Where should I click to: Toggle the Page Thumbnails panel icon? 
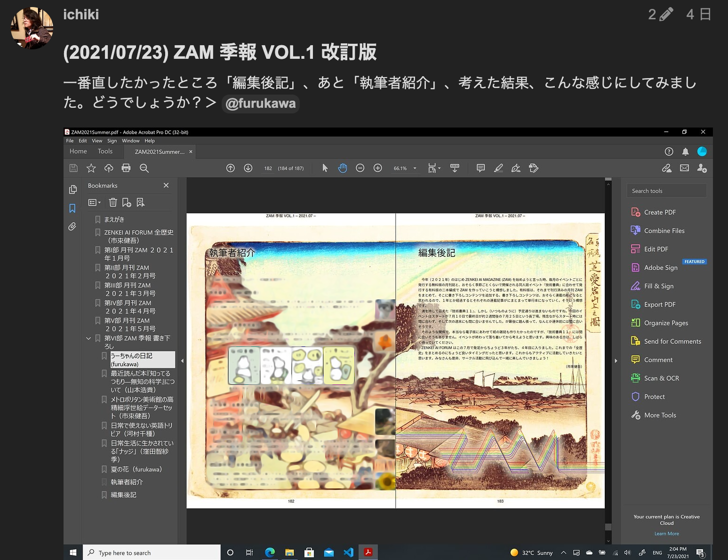click(72, 189)
